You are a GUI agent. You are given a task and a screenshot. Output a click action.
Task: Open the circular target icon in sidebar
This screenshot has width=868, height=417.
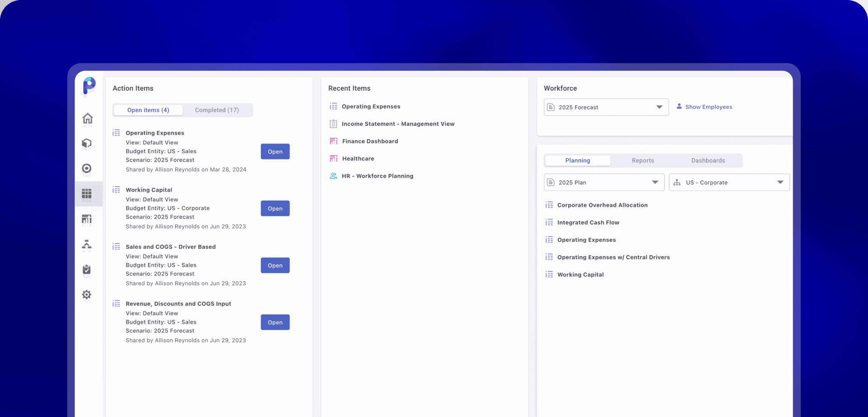[87, 169]
